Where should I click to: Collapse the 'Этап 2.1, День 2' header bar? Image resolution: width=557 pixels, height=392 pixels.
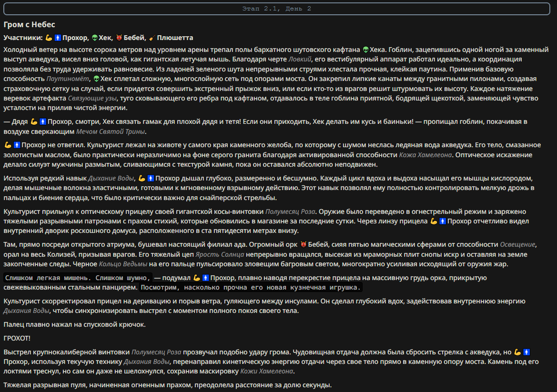277,9
